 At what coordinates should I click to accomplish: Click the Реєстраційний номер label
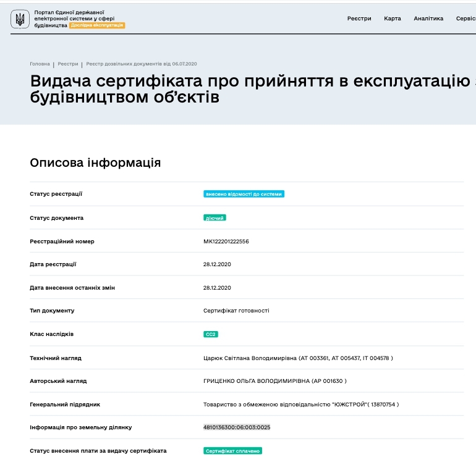pyautogui.click(x=62, y=241)
